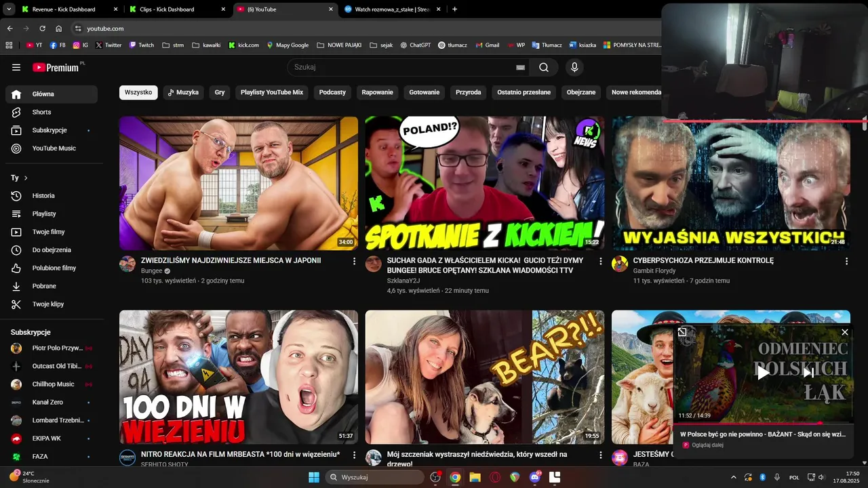Screen dimensions: 868x488
Task: Seek on the miniplayer progress bar
Action: 764,423
